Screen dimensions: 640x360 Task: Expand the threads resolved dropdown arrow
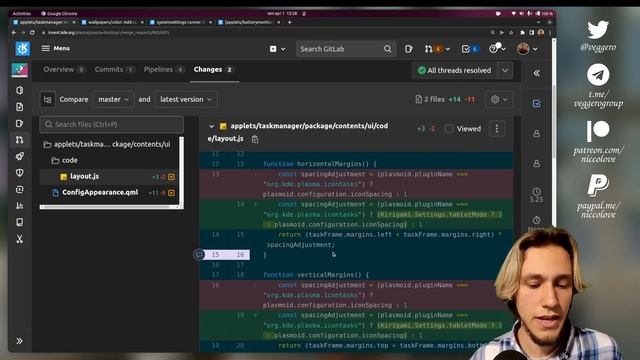(505, 70)
